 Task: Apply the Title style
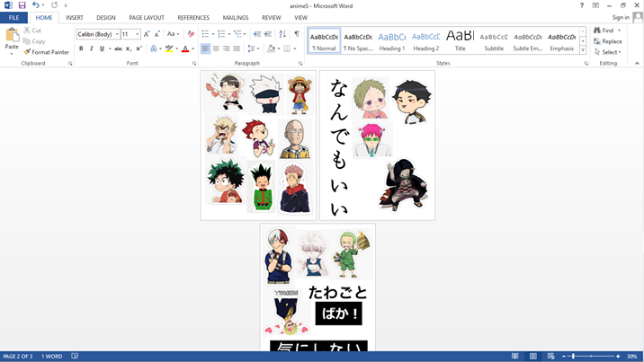(460, 41)
